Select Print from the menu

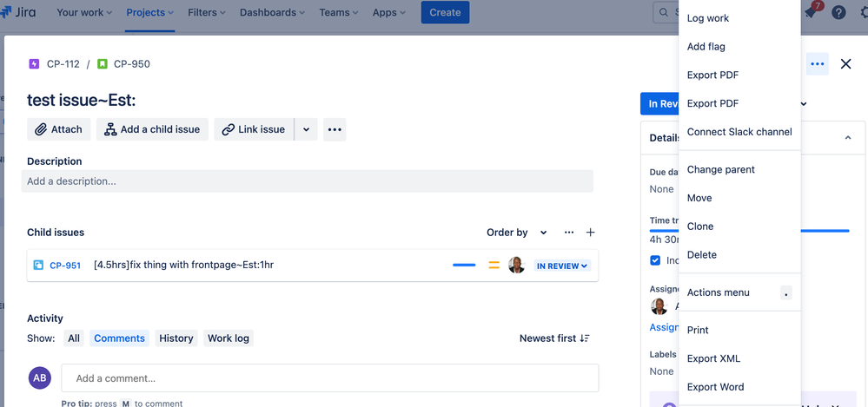(x=739, y=330)
